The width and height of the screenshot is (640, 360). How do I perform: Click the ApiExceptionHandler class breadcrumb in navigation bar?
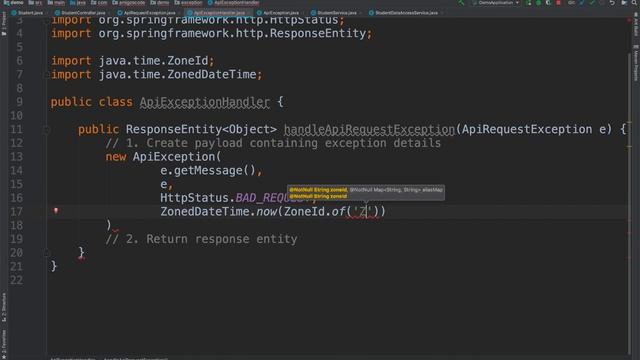pos(233,2)
